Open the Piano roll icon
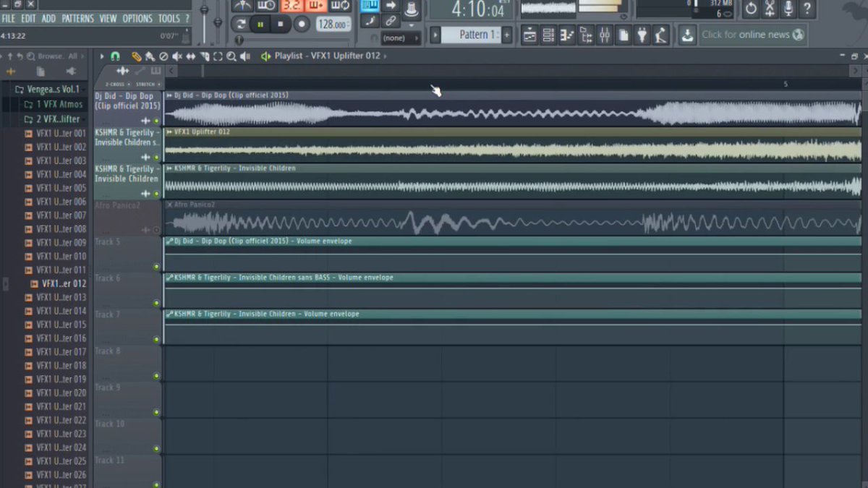Image resolution: width=868 pixels, height=488 pixels. click(567, 35)
